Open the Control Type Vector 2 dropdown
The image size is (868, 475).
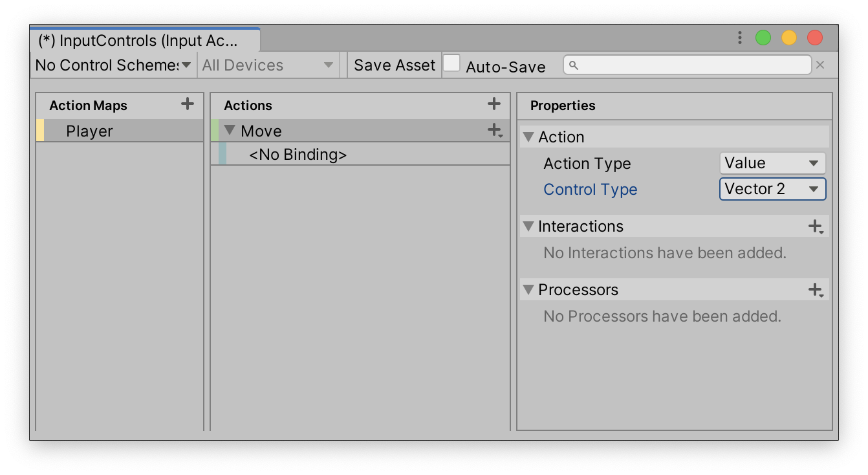[x=772, y=189]
